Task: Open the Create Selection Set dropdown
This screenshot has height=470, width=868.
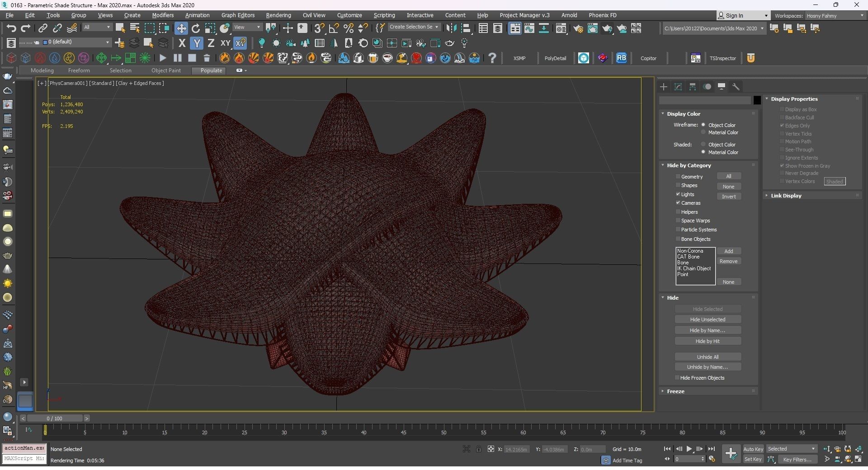Action: (x=414, y=27)
